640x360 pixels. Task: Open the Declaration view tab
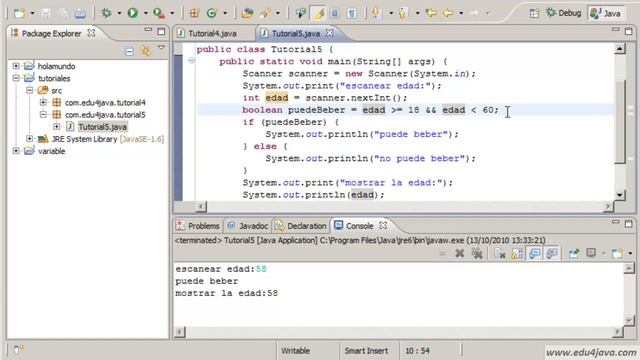[301, 226]
